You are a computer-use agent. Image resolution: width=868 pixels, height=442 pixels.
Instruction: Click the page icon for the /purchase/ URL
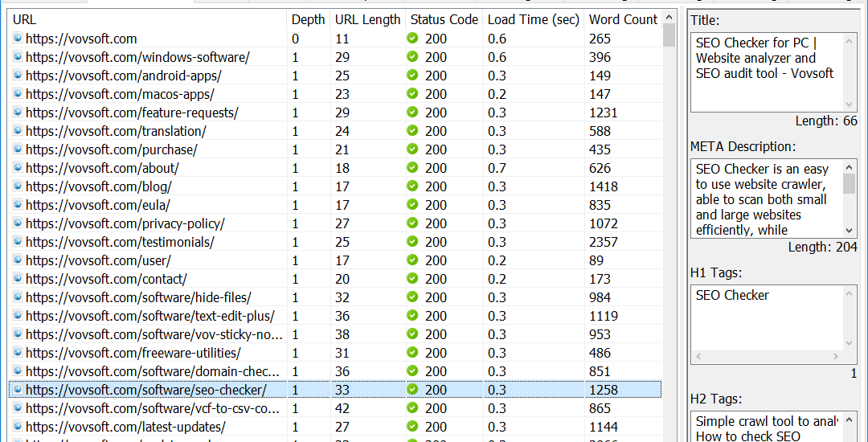18,149
